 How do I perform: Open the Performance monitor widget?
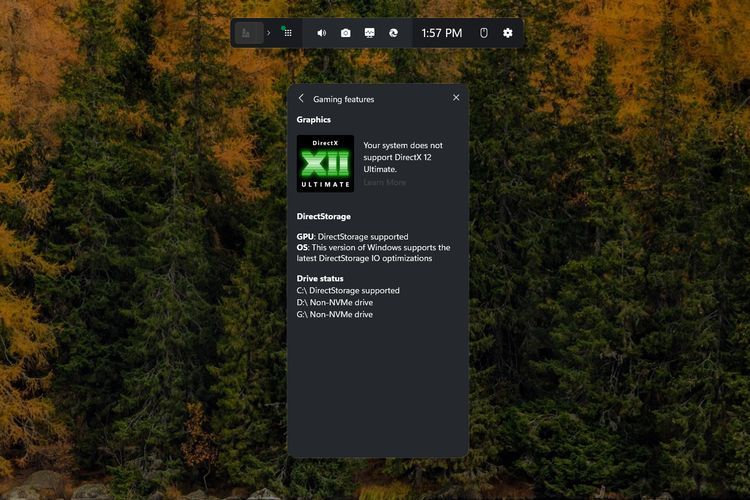pos(369,33)
